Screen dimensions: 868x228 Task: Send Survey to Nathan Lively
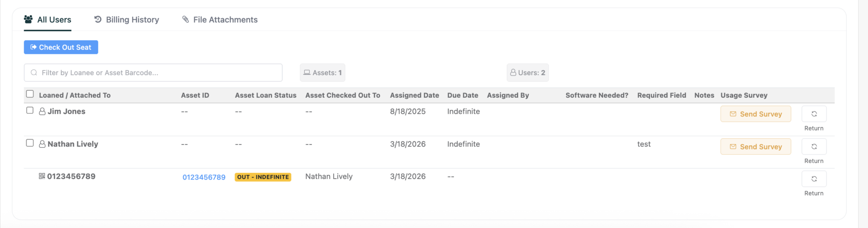pos(755,146)
